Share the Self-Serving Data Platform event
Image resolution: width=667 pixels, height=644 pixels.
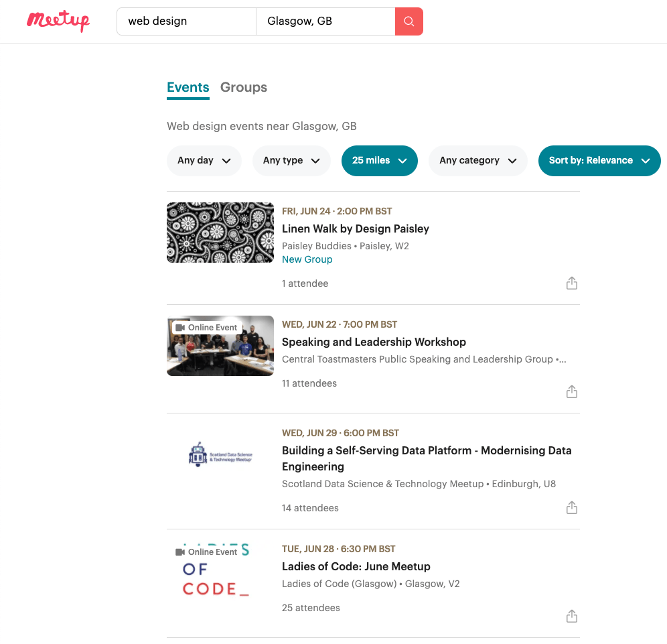click(x=571, y=507)
